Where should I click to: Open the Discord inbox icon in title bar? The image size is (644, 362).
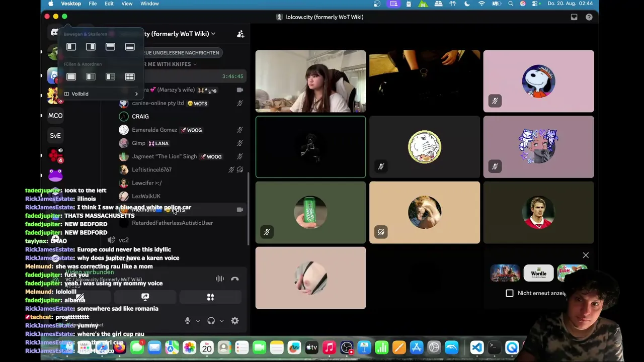pos(574,17)
